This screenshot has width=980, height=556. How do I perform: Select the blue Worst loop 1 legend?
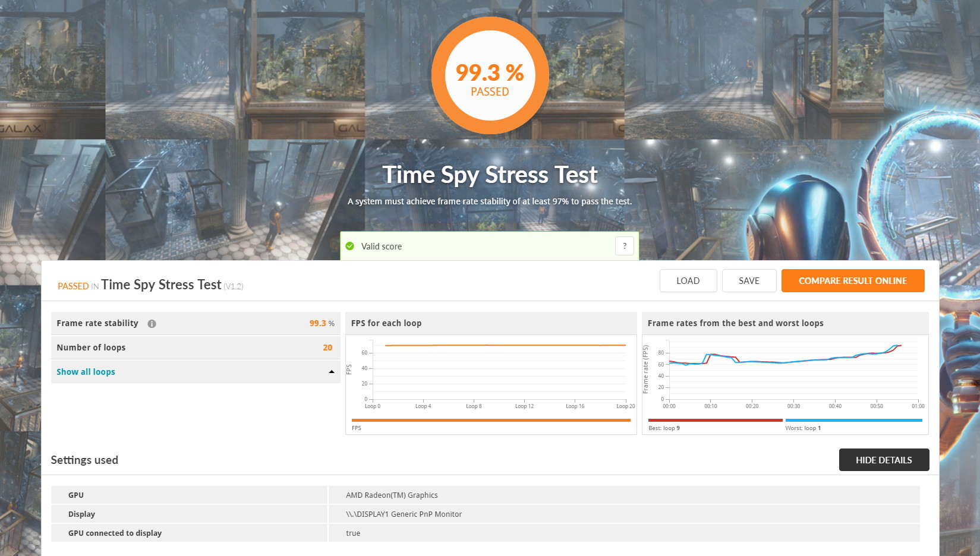pos(853,421)
